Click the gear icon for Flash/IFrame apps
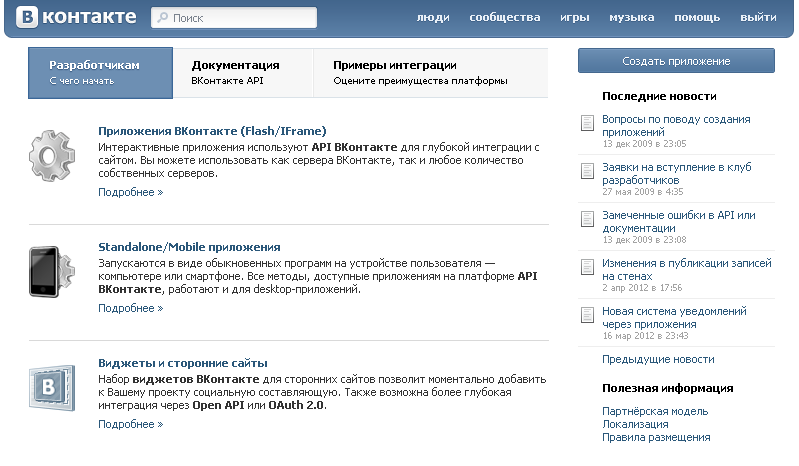799x466 pixels. (x=52, y=156)
